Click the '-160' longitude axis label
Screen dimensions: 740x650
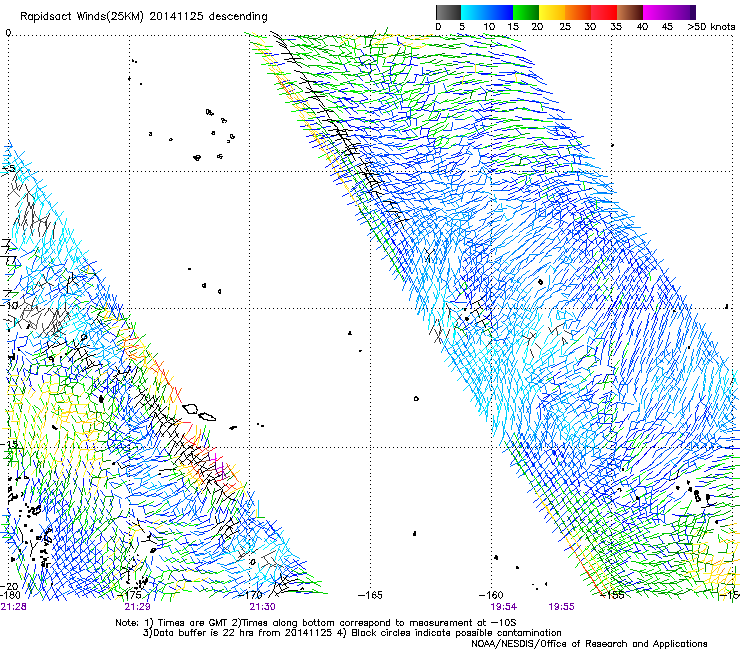(490, 595)
